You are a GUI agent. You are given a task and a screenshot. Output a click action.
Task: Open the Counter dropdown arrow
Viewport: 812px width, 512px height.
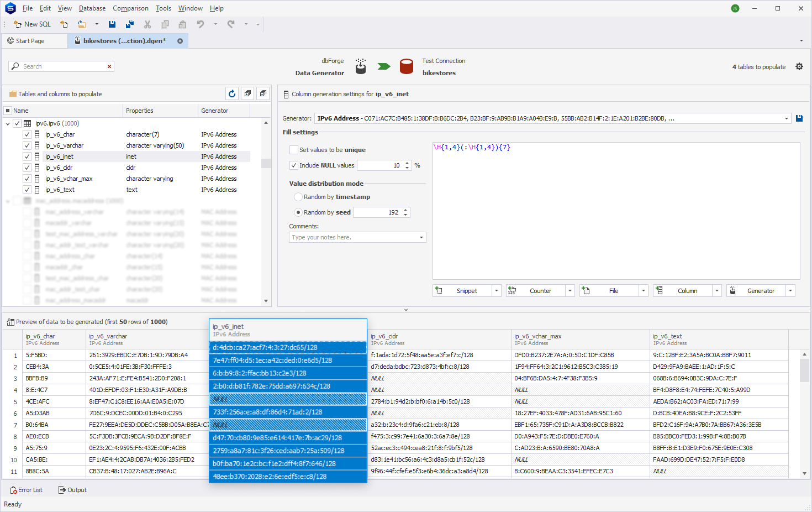(570, 291)
